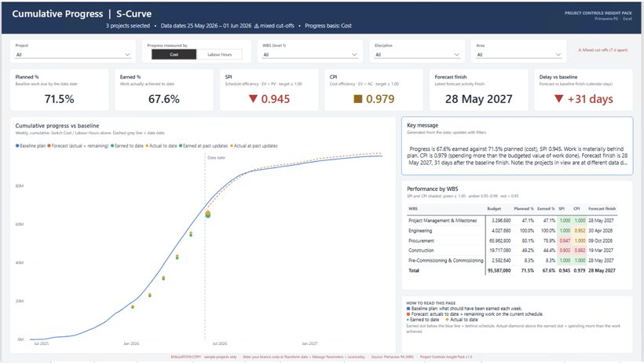The width and height of the screenshot is (644, 363).
Task: Click the 'HOW TO READ THIS PAGE' heading
Action: (431, 303)
